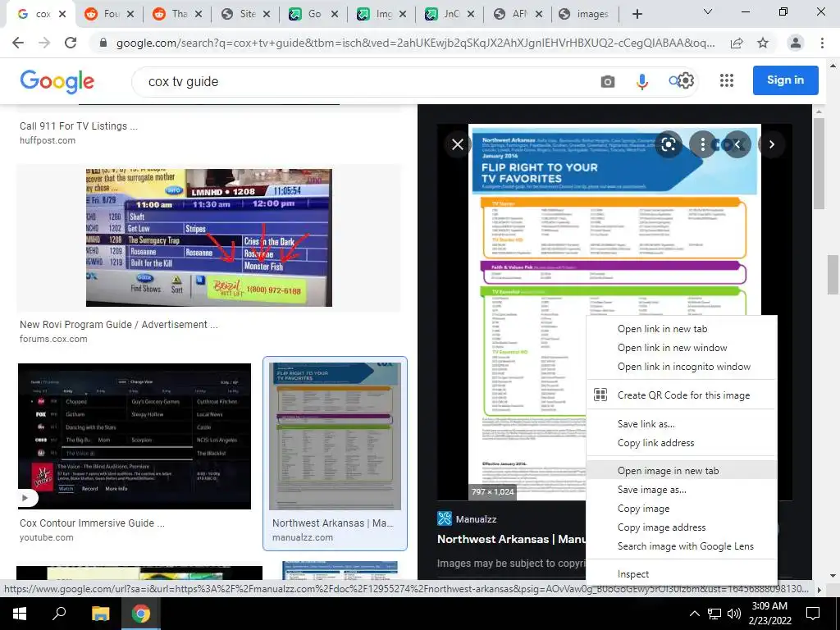Open the Google apps grid
This screenshot has height=630, width=840.
coord(727,80)
